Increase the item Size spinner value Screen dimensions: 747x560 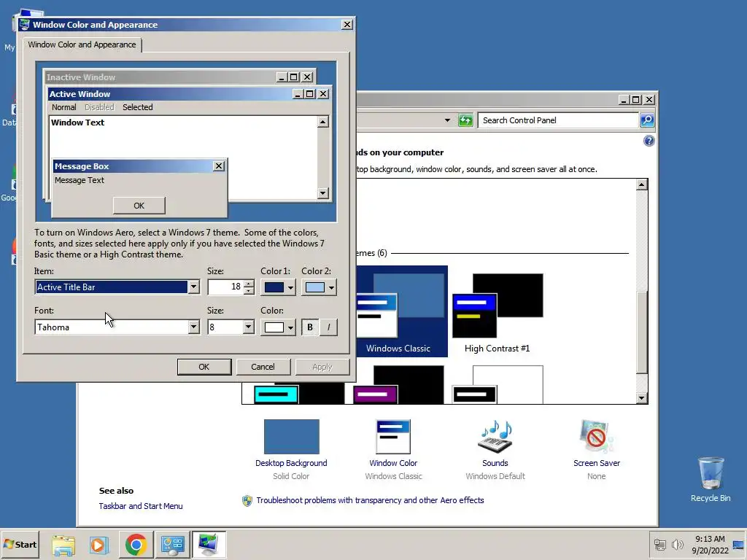[249, 284]
